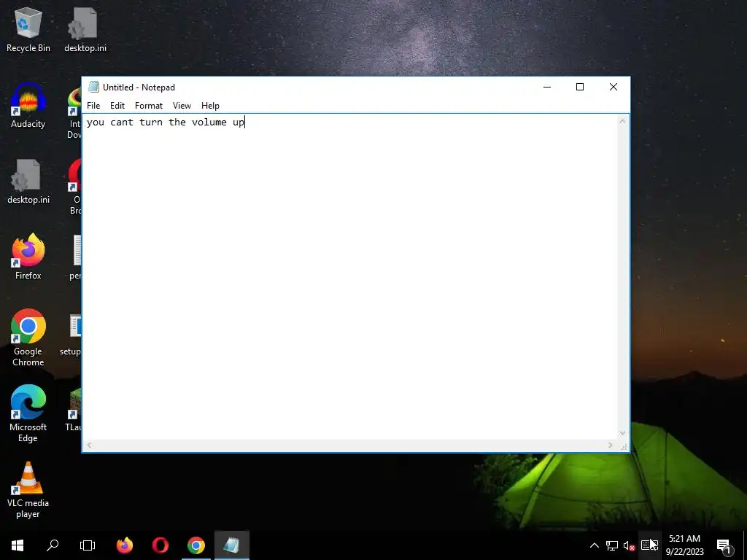747x560 pixels.
Task: Open the View menu in Notepad
Action: 182,106
